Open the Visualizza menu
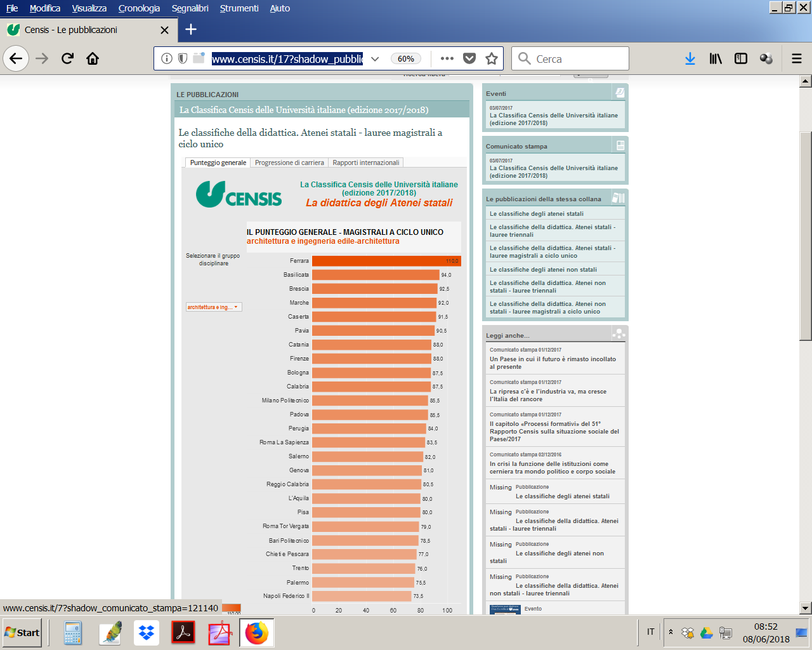This screenshot has width=812, height=650. (89, 8)
